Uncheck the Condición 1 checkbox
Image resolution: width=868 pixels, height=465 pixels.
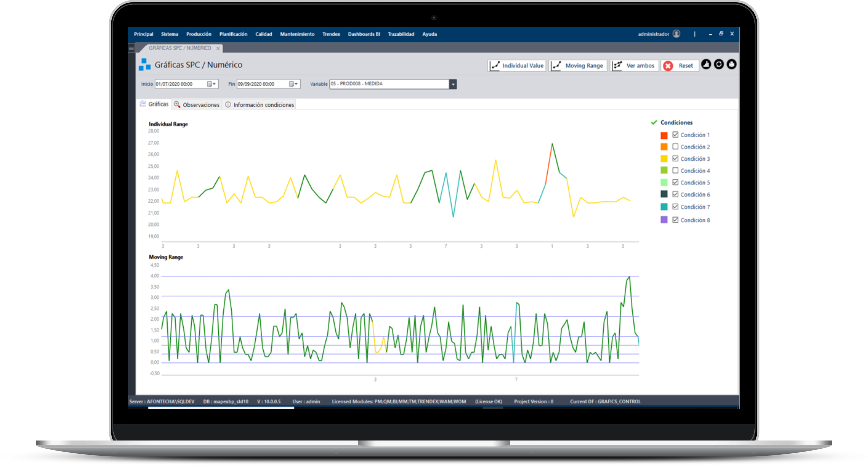[x=675, y=135]
